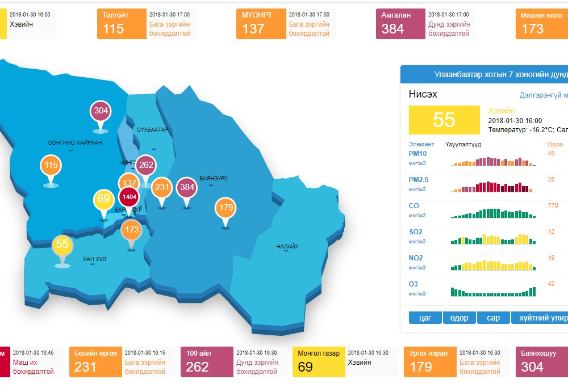Click the CO element label
Screen dimensions: 568x392
(x=414, y=205)
